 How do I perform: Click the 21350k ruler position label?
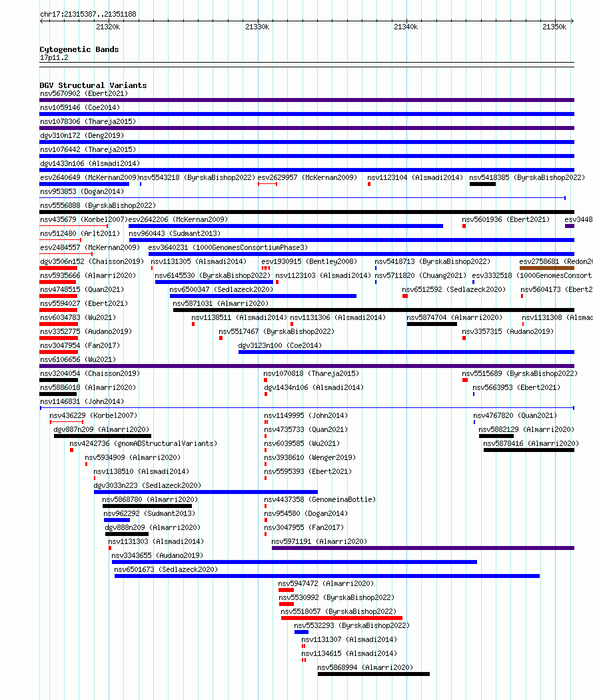(554, 27)
